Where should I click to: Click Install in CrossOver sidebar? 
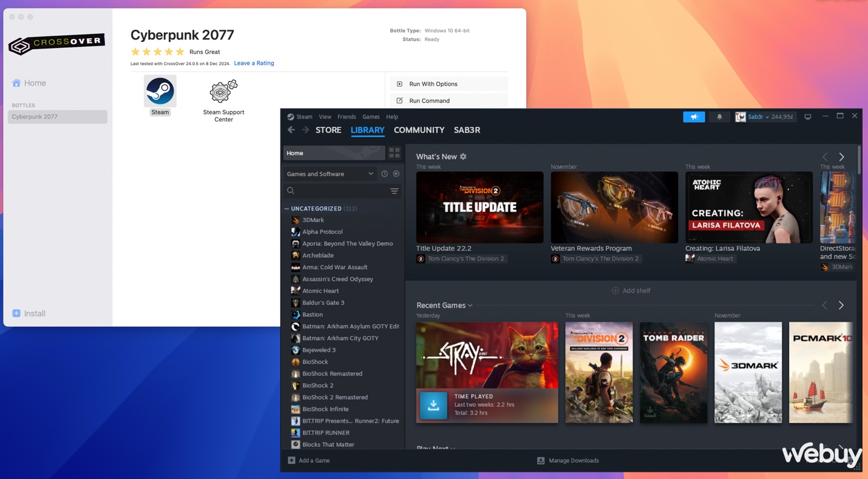tap(29, 313)
